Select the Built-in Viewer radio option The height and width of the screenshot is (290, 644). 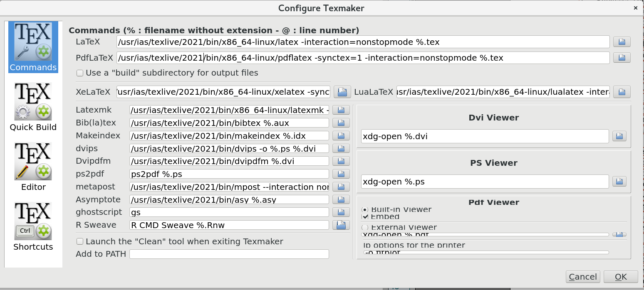(x=365, y=209)
